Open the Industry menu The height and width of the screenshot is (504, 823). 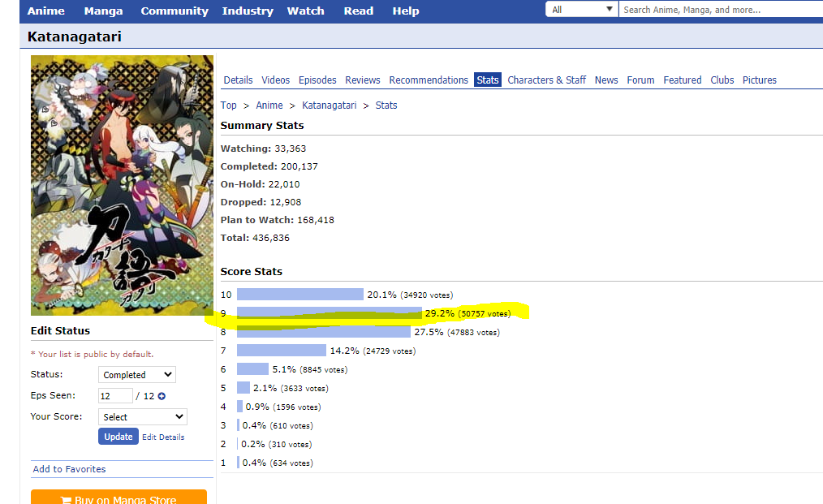pos(248,11)
